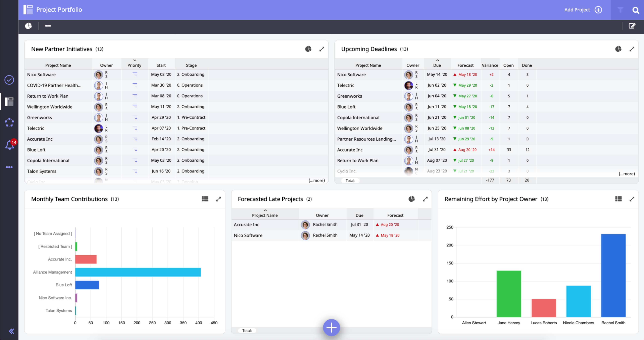The height and width of the screenshot is (340, 644).
Task: Click Rachel Smith's avatar in Forecasted Late Projects
Action: pos(305,225)
